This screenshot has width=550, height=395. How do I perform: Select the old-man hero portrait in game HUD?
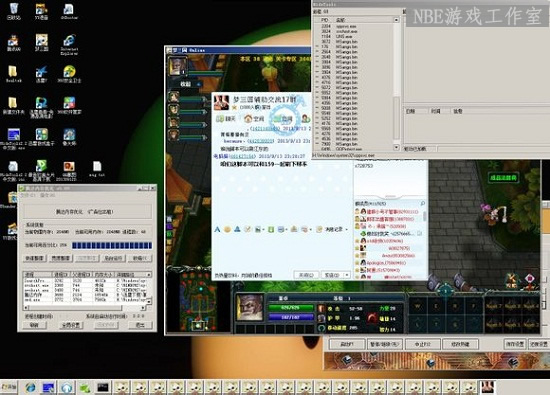250,308
